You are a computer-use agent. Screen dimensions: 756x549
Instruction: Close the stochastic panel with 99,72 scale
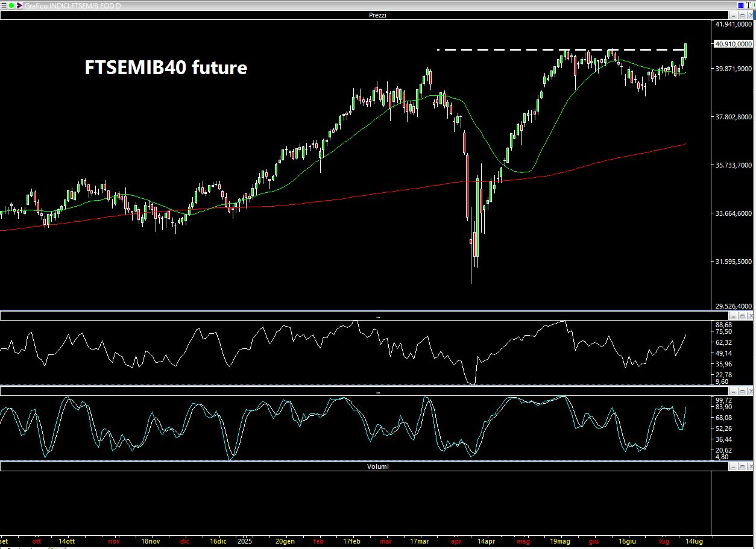click(750, 392)
